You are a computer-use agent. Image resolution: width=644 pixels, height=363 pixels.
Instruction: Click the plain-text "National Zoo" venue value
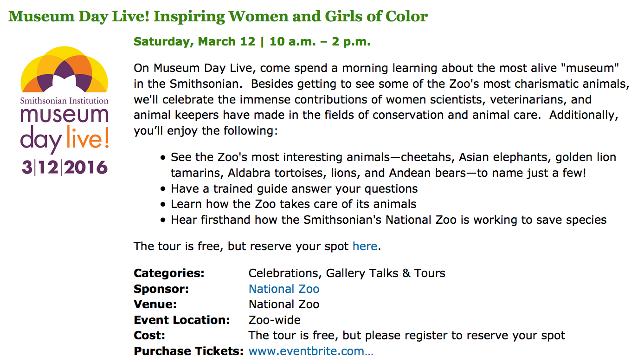coord(284,305)
